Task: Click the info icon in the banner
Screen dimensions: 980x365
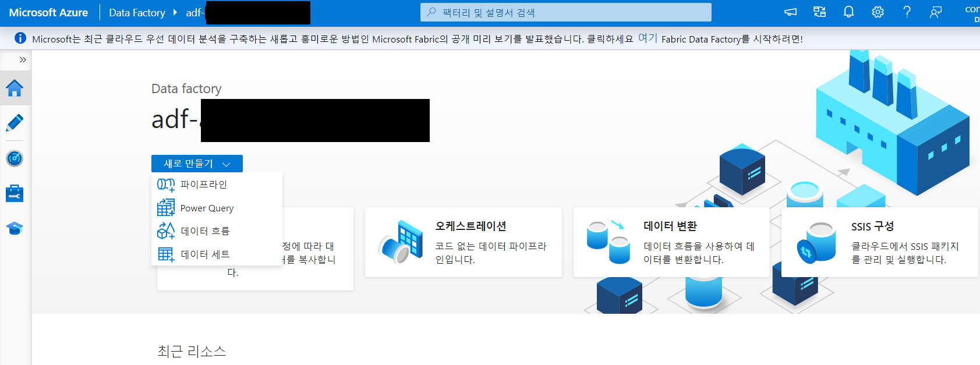Action: tap(20, 38)
